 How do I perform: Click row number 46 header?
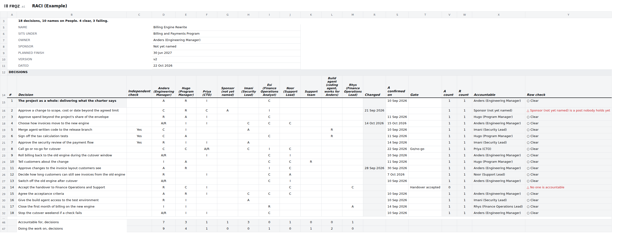[4, 222]
